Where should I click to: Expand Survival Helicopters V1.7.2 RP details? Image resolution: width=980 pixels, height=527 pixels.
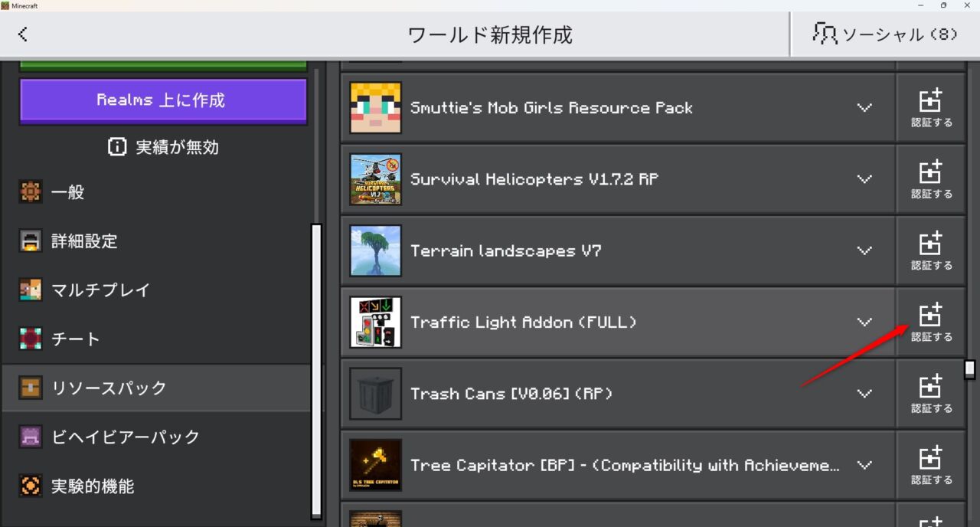[864, 179]
